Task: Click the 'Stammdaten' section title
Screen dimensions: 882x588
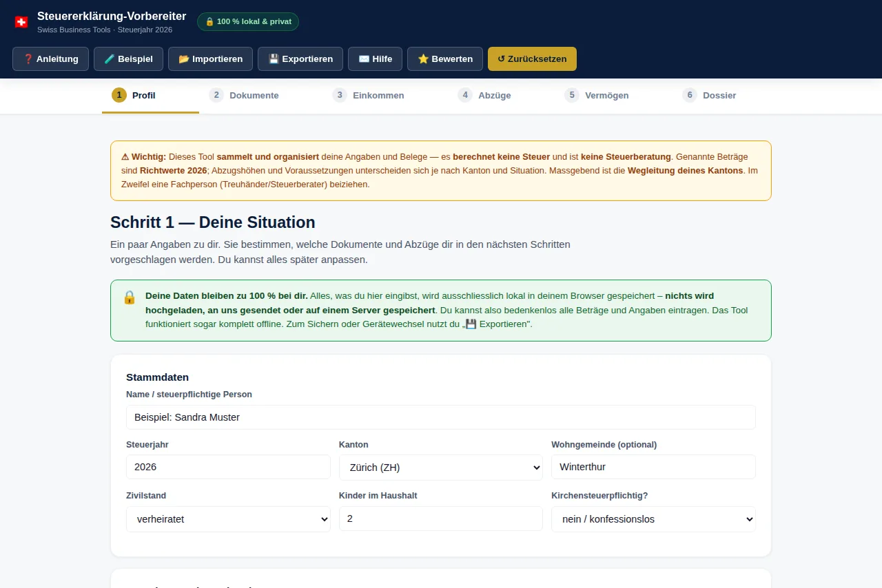Action: point(157,377)
